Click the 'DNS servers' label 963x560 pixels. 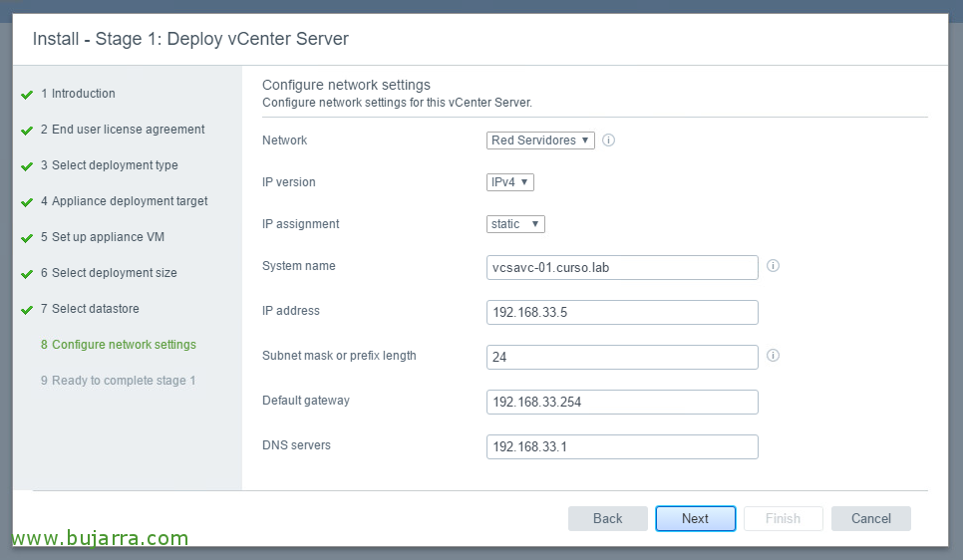point(296,445)
